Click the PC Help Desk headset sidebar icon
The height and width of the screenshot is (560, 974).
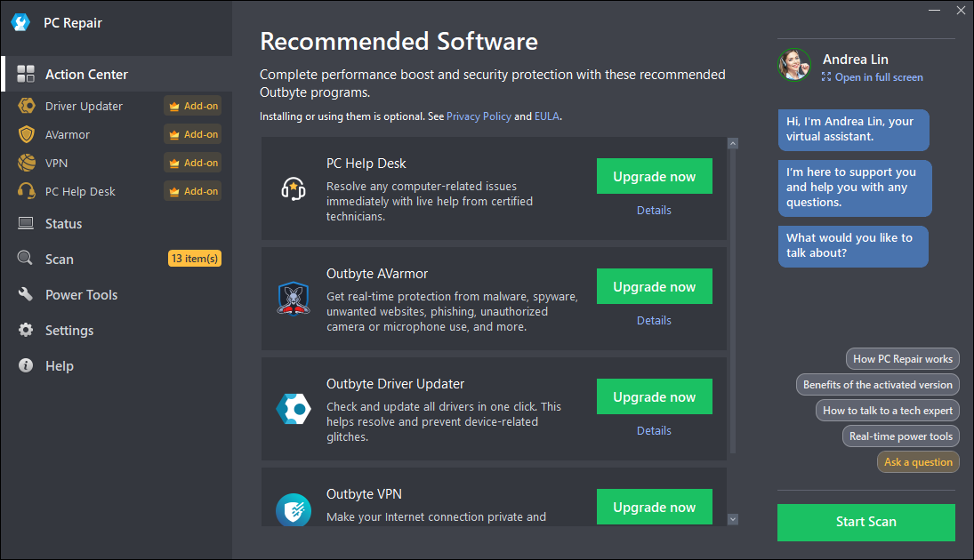26,191
